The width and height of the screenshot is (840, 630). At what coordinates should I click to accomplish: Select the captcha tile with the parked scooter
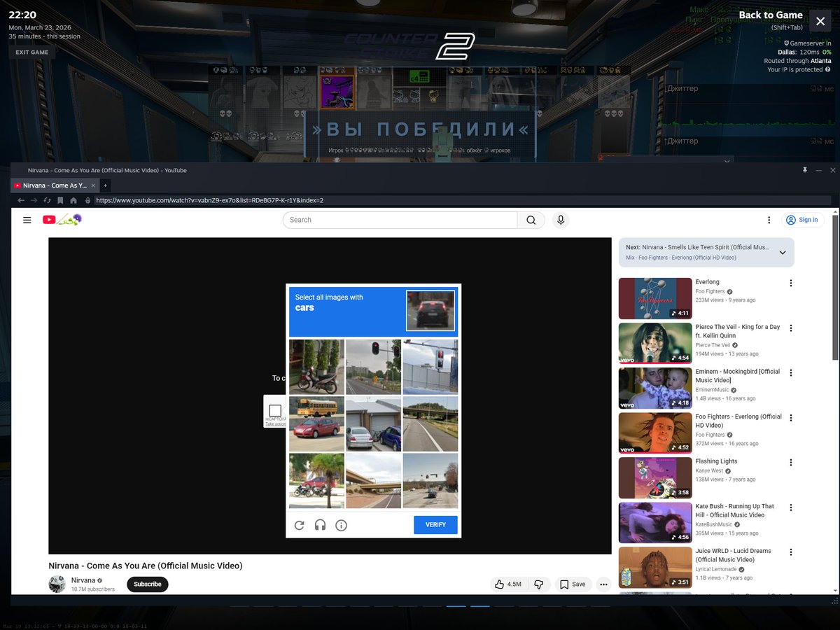point(316,367)
